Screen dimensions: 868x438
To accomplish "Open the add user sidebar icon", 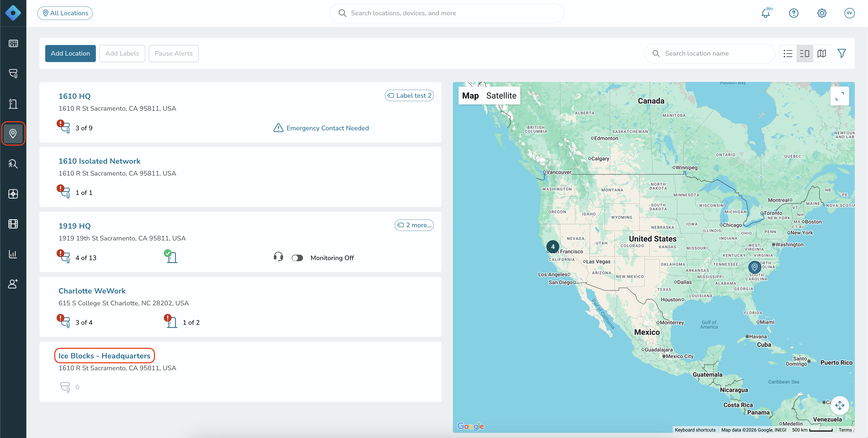I will pyautogui.click(x=13, y=284).
